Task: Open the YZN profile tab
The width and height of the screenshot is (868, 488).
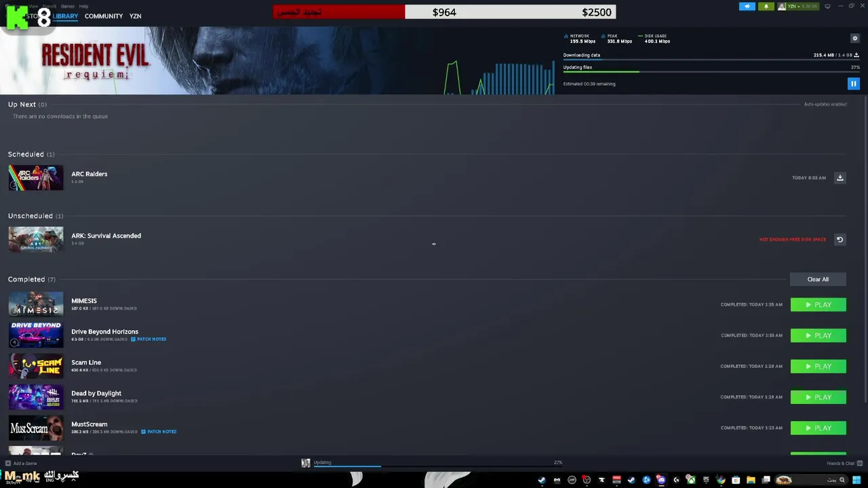Action: (136, 16)
